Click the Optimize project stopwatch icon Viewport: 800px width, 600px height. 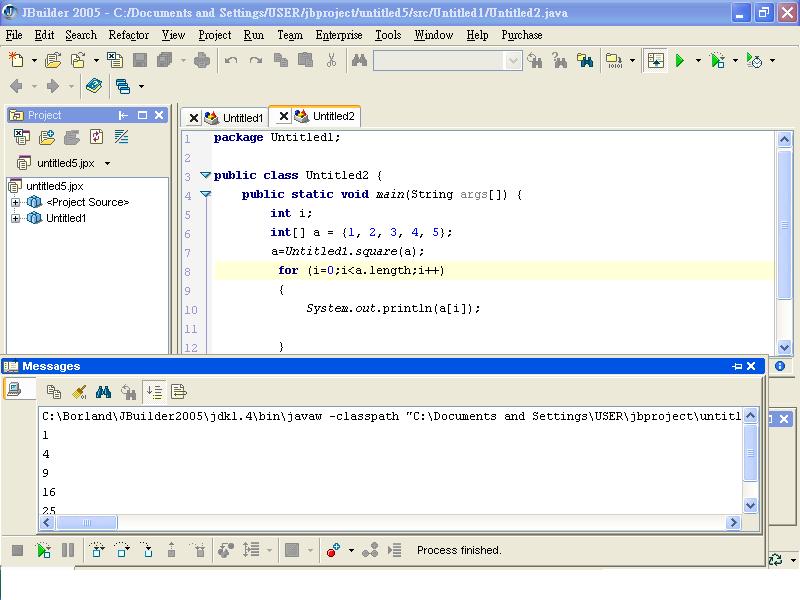[x=754, y=60]
